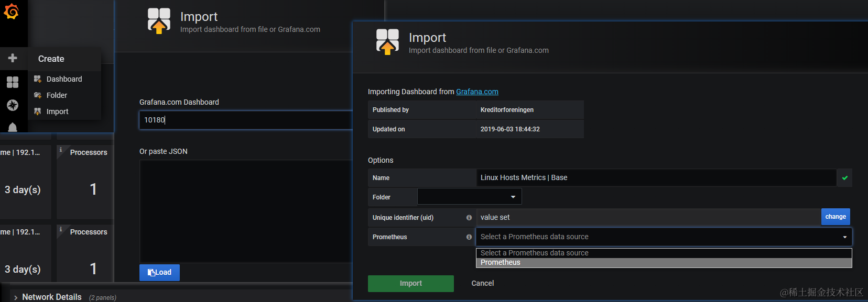This screenshot has width=868, height=302.
Task: Choose 'Select a Prometheus data source' list option
Action: coord(664,253)
